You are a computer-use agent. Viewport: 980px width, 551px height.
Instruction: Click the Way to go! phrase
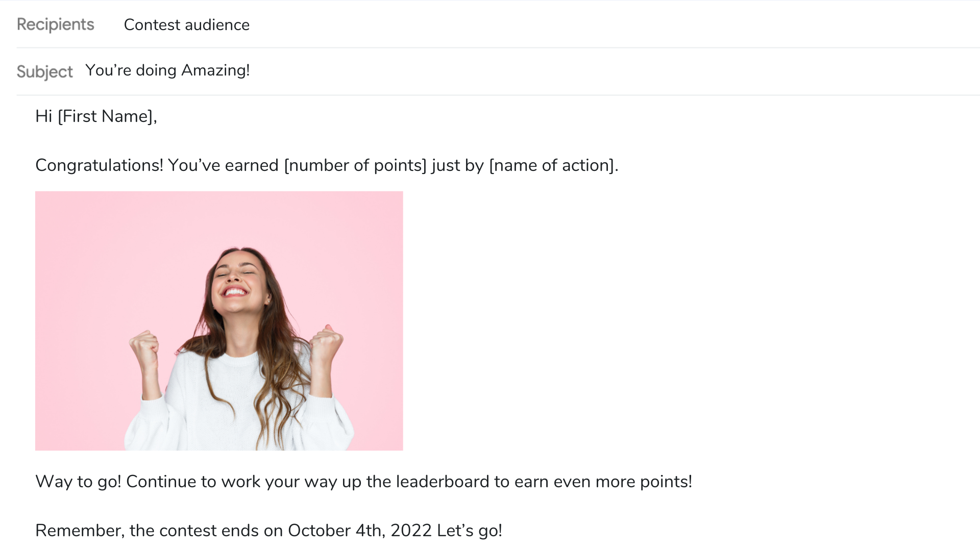78,482
